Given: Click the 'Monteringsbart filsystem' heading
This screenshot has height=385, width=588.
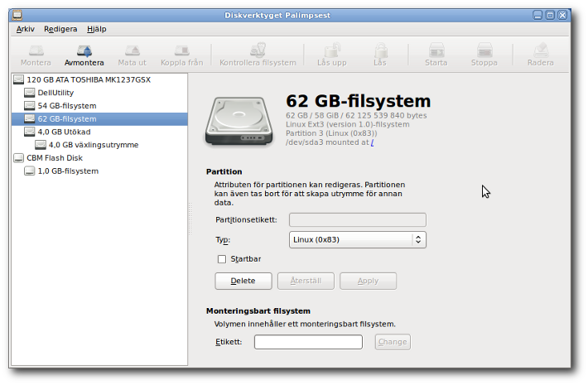Looking at the screenshot, I should 258,311.
